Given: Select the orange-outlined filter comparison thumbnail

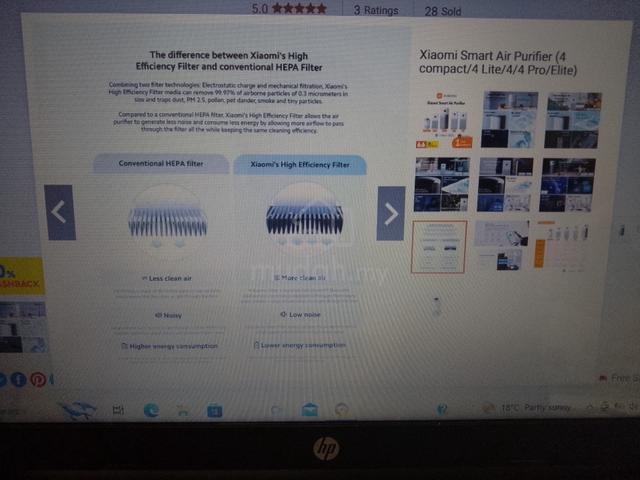Looking at the screenshot, I should (439, 247).
